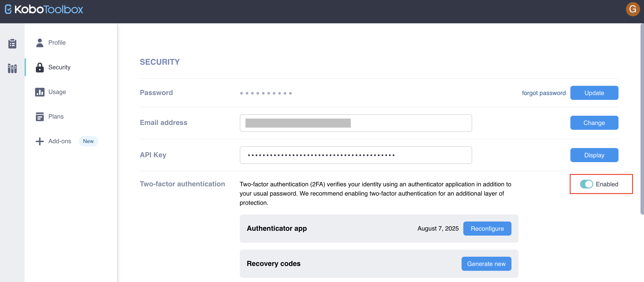Generate new recovery codes
This screenshot has height=282, width=644.
(x=486, y=264)
